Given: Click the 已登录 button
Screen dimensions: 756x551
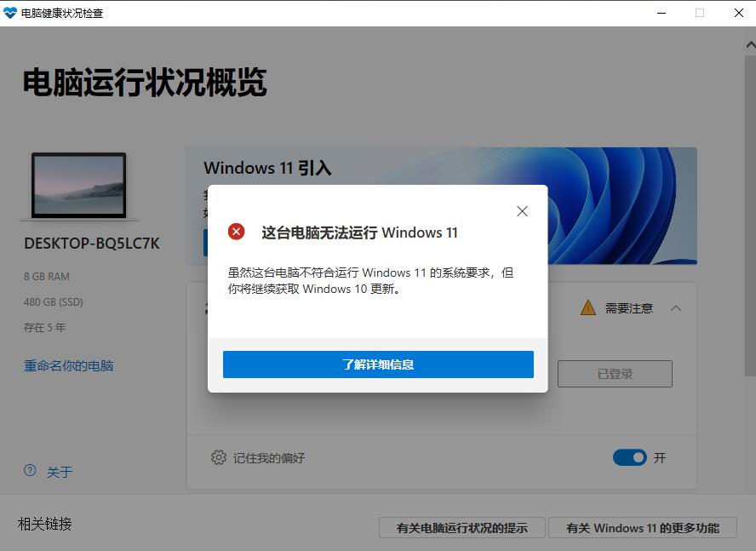Looking at the screenshot, I should coord(614,373).
